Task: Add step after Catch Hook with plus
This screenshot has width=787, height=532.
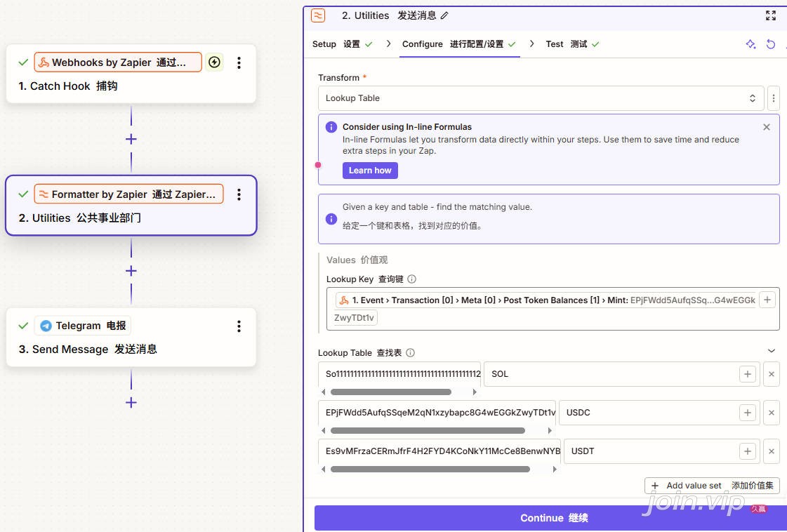Action: point(131,139)
